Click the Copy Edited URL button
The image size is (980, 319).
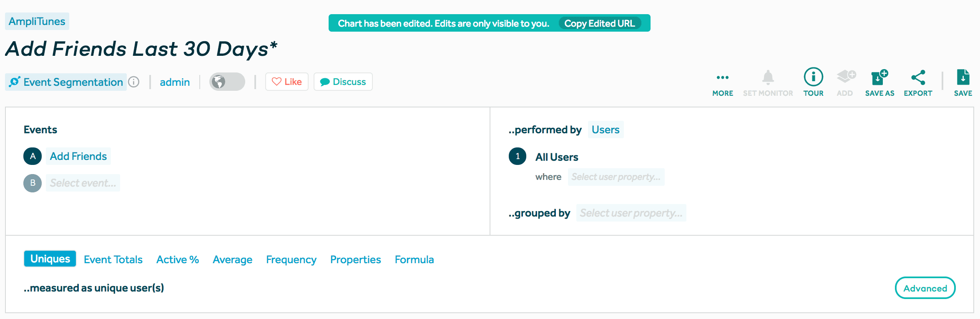601,23
